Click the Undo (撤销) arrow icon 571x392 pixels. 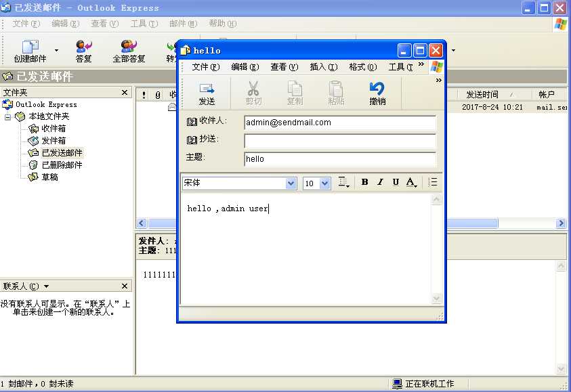pos(377,89)
